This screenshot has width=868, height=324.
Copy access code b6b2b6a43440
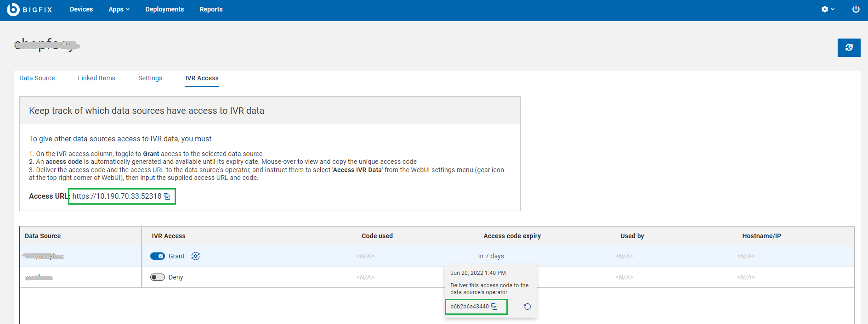tap(494, 307)
